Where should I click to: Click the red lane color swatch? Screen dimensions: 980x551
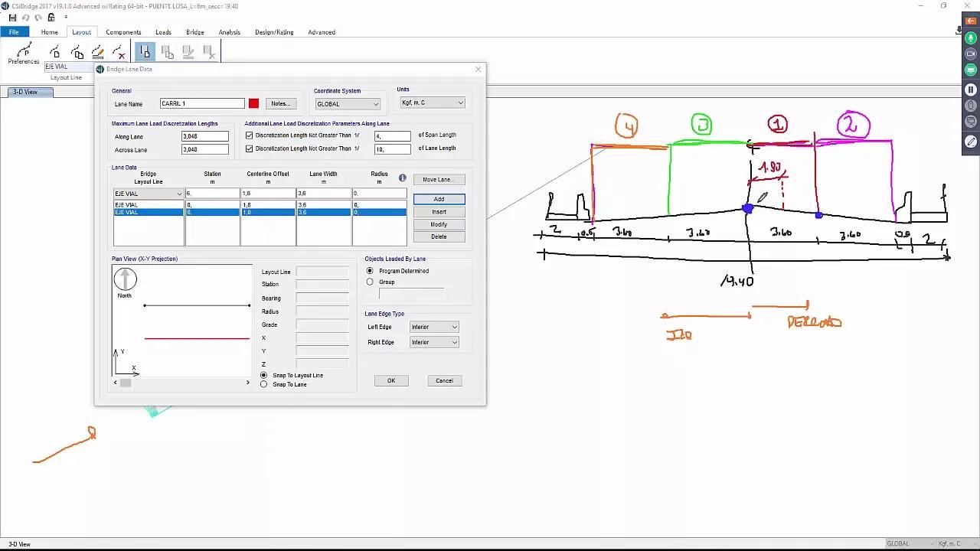(253, 103)
